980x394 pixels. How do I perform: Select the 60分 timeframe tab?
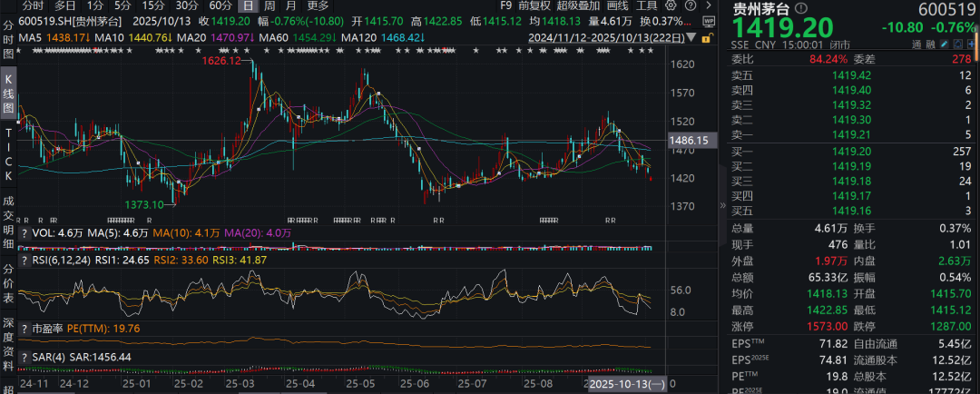[219, 5]
